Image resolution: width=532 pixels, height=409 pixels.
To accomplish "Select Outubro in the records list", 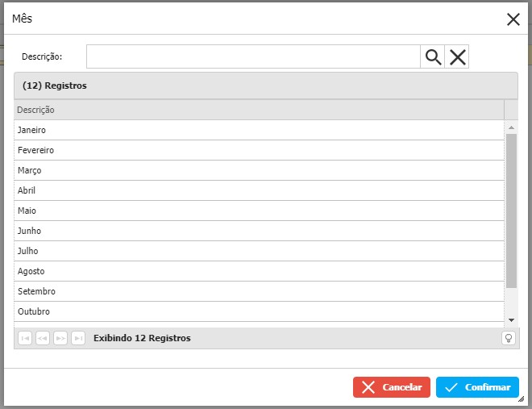I will [258, 311].
